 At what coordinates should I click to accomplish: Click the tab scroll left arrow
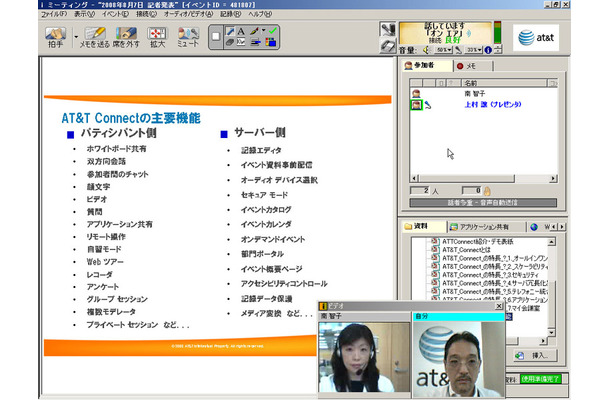tap(554, 226)
